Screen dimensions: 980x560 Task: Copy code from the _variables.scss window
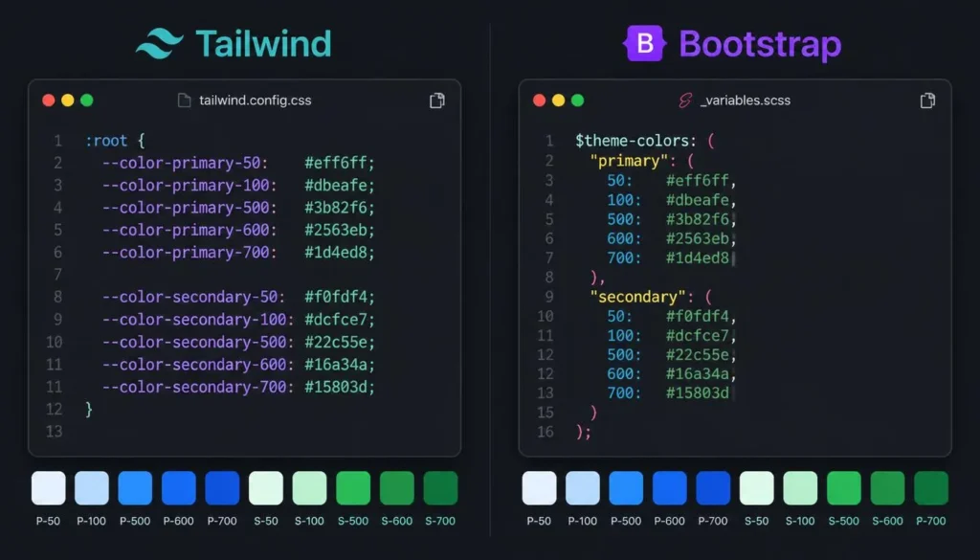coord(927,101)
